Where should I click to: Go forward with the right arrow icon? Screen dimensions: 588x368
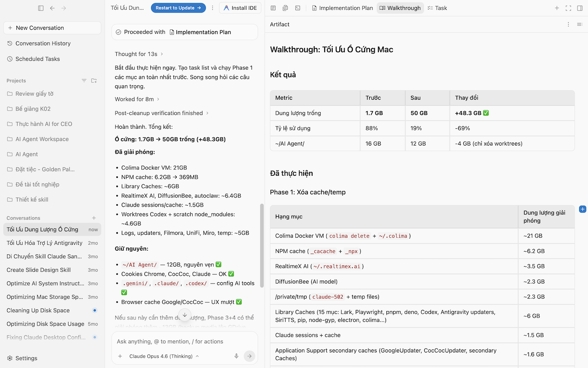tap(64, 8)
